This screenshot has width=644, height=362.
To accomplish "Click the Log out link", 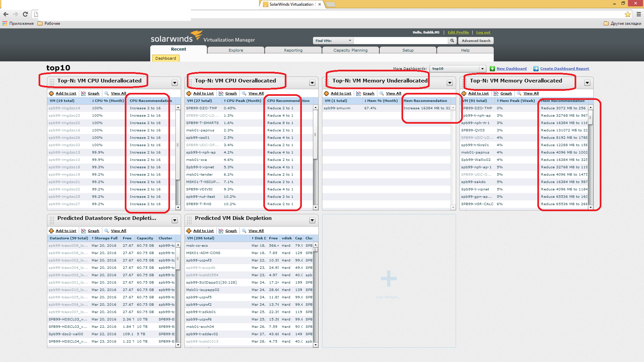I will (x=483, y=33).
